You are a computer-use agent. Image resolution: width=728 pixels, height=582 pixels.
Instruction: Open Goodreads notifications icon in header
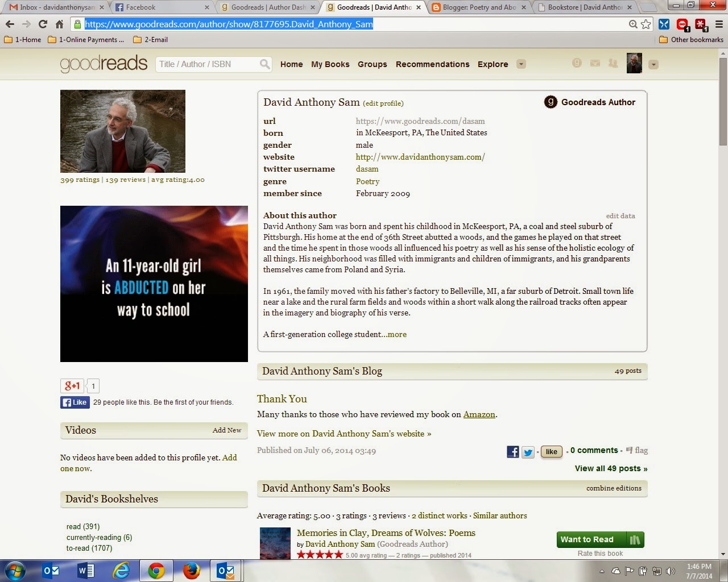click(577, 63)
